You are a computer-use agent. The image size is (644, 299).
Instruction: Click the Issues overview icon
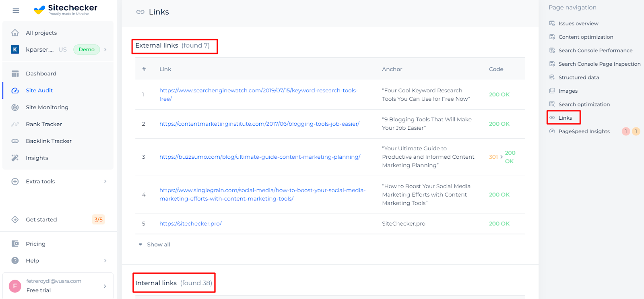(x=552, y=23)
